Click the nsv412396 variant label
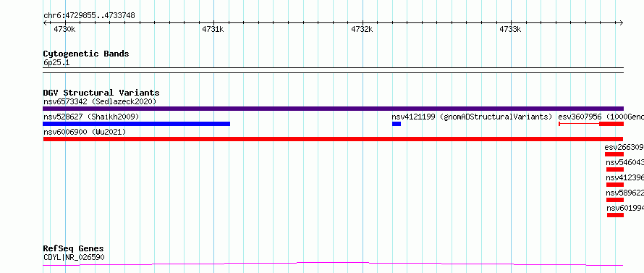Screen dimensions: 644x273 pos(624,177)
